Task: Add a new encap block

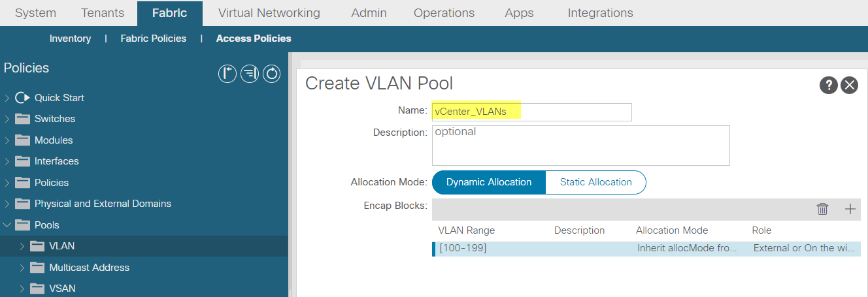Action: pos(850,209)
